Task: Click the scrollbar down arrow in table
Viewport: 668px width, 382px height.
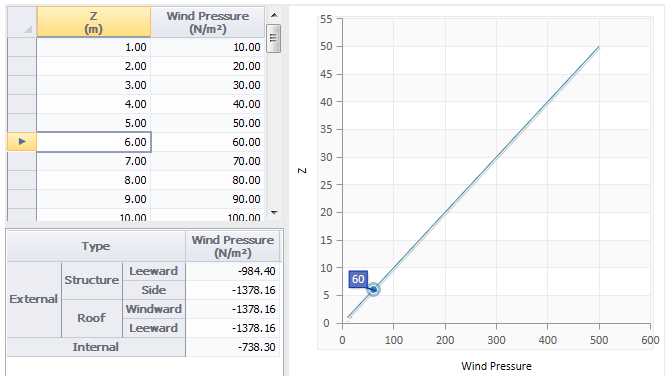Action: click(x=274, y=212)
